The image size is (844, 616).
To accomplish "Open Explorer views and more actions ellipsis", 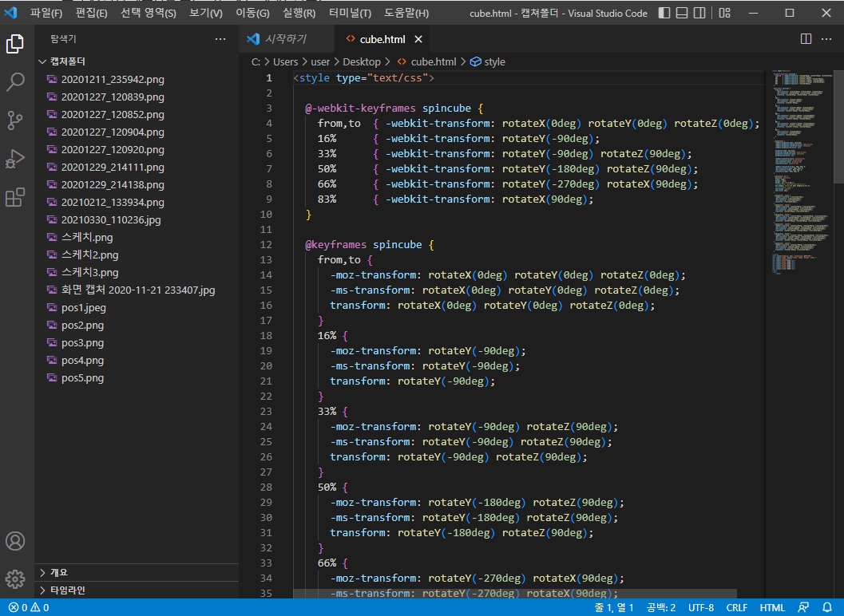I will coord(220,39).
